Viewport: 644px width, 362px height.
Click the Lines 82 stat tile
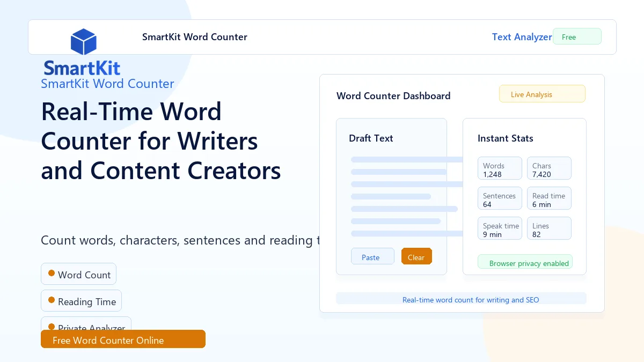pyautogui.click(x=549, y=228)
